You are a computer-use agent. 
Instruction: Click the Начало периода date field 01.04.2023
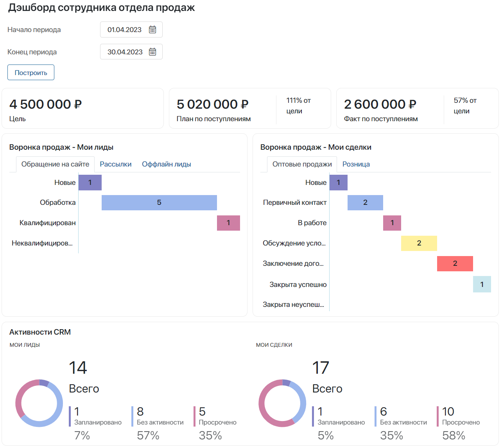point(131,30)
